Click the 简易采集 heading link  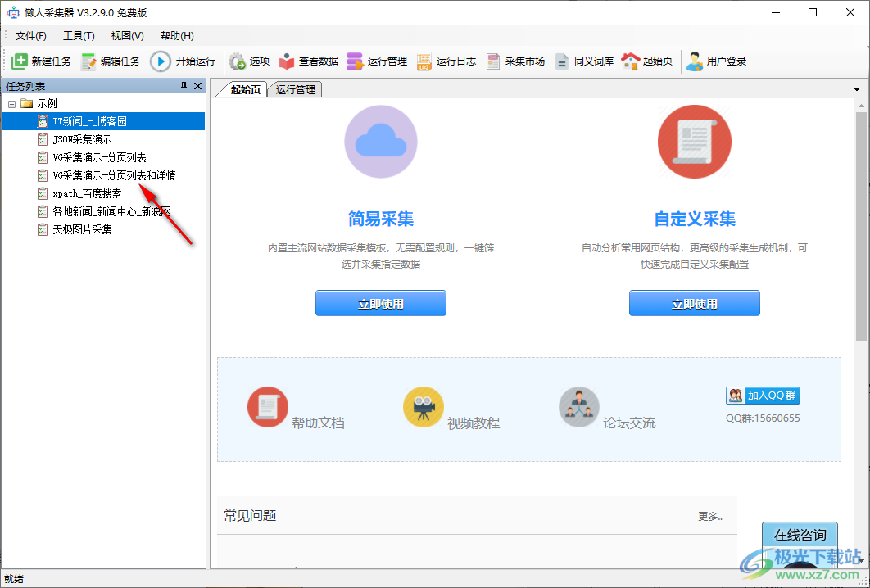[381, 219]
